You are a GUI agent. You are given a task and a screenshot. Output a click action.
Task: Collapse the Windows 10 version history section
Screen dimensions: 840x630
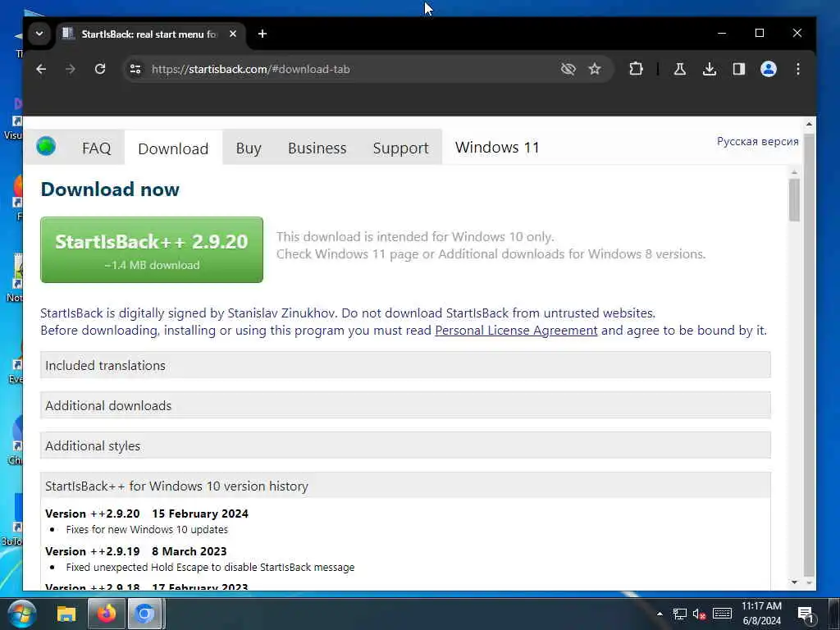[x=405, y=486]
